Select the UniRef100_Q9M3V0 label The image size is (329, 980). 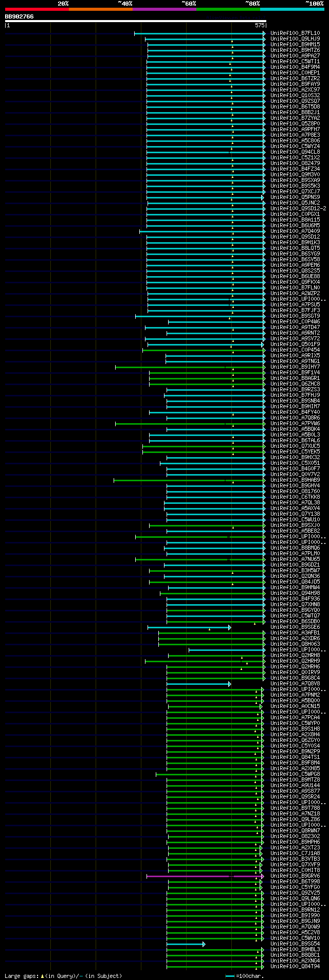(295, 175)
